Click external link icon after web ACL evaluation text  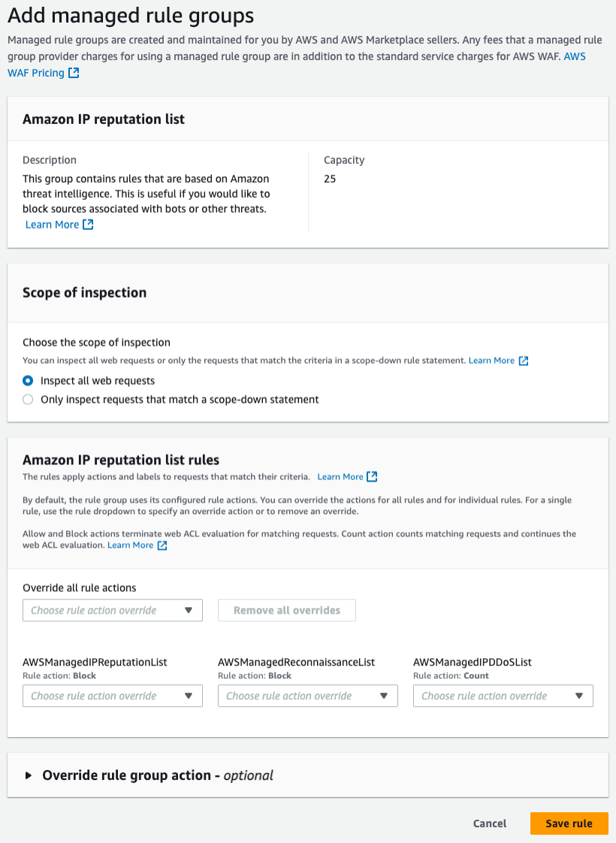(x=162, y=545)
